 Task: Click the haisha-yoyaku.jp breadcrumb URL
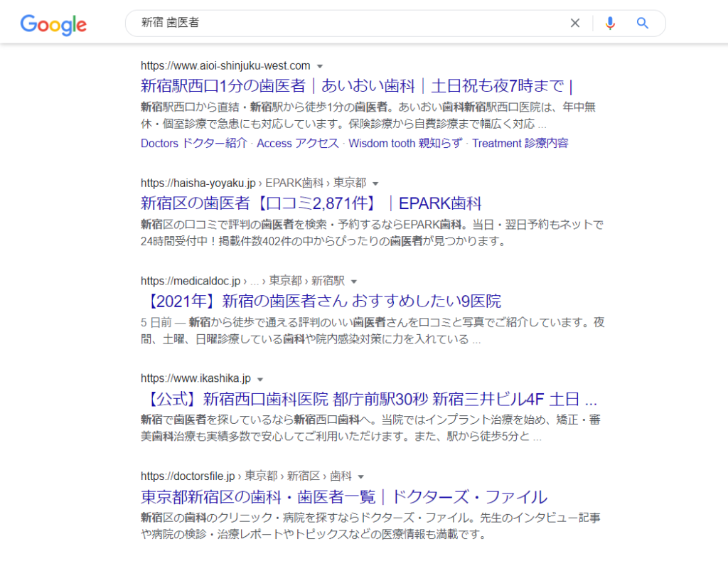point(254,183)
